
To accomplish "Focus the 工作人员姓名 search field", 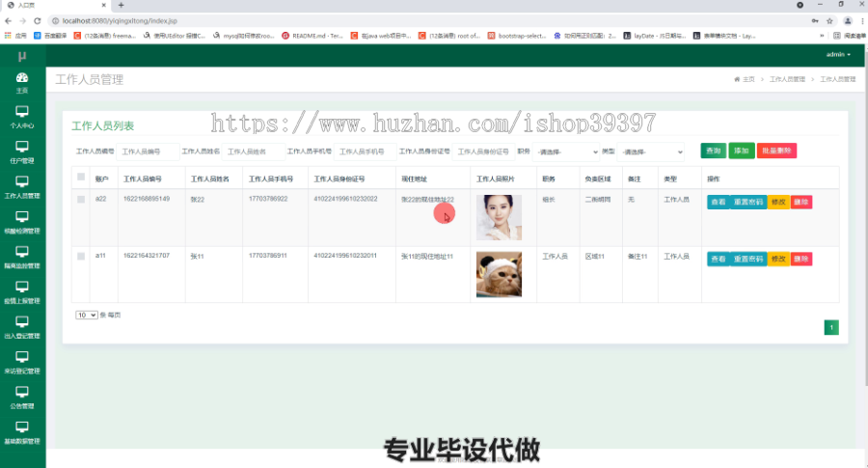I will click(x=254, y=151).
